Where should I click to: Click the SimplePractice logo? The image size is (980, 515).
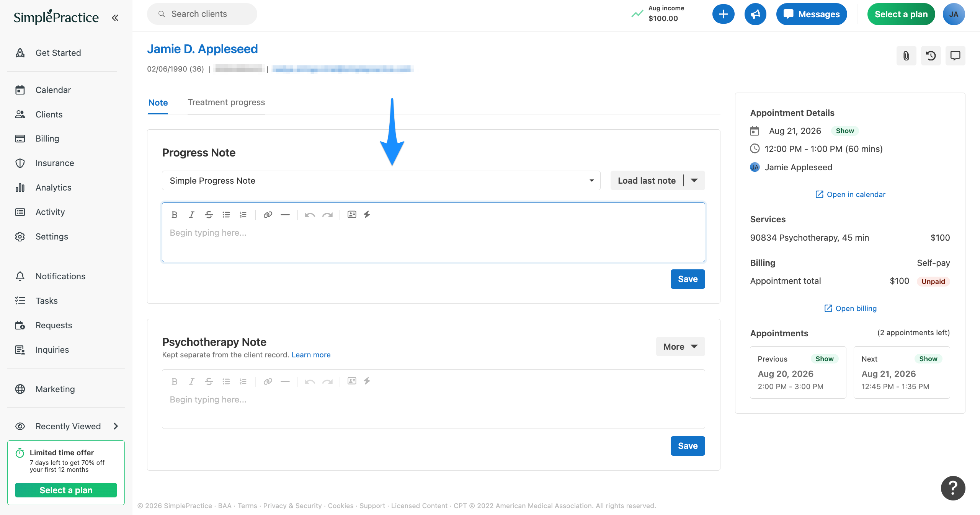tap(56, 17)
